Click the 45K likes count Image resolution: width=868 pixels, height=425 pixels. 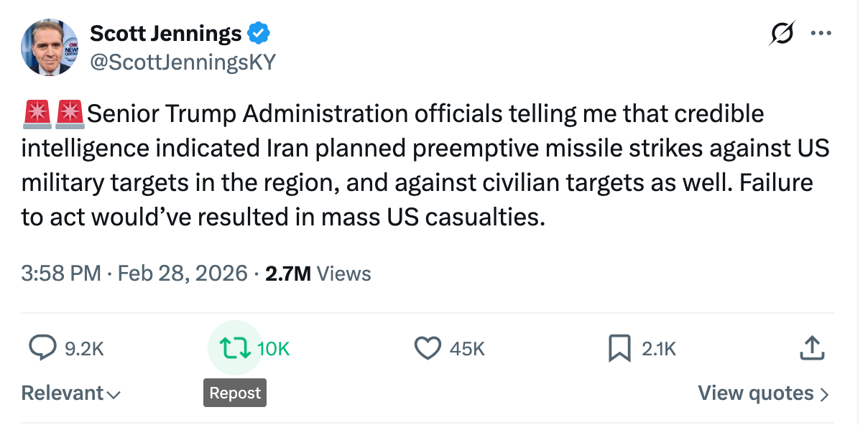pos(467,349)
